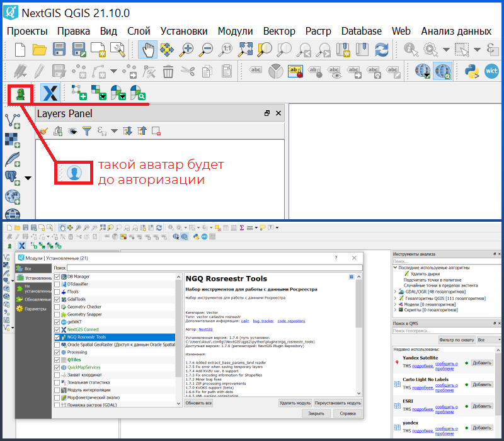Enable fTools plugin checkbox
This screenshot has width=504, height=441.
coord(57,292)
